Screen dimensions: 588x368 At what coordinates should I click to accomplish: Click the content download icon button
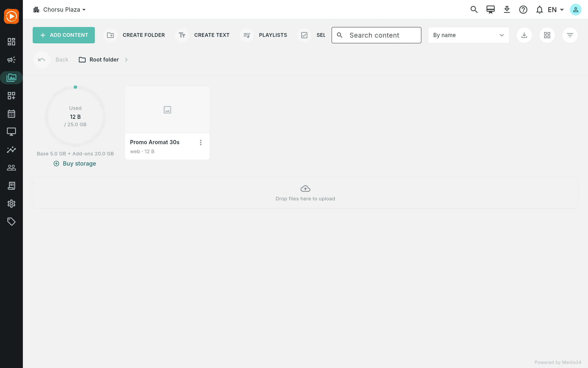coord(524,35)
